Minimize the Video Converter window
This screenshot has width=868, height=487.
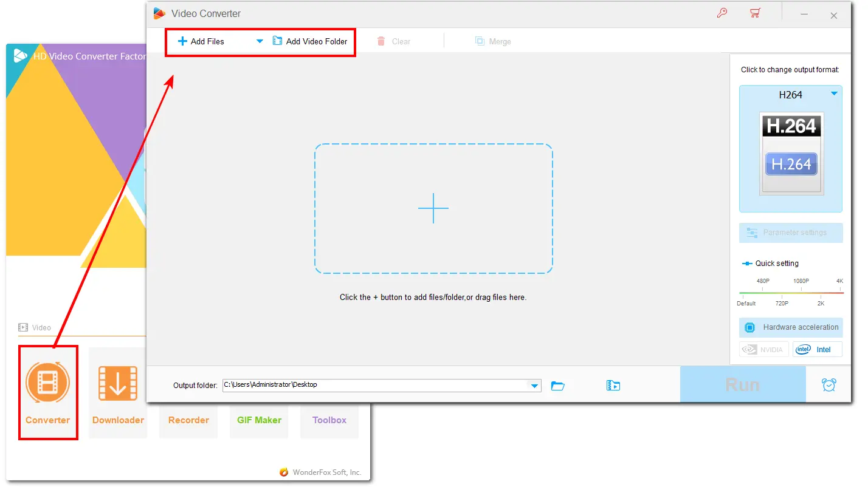tap(804, 14)
